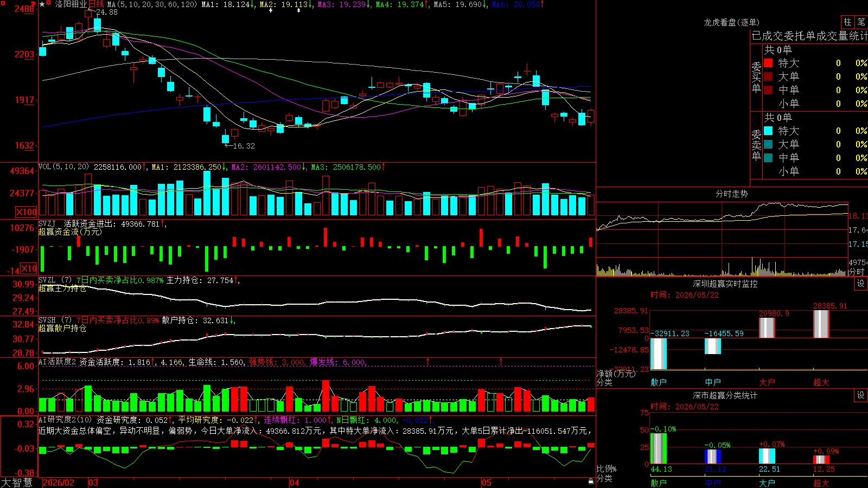Open the VOL(5,10,20) indicator label
The image size is (868, 488).
63,167
